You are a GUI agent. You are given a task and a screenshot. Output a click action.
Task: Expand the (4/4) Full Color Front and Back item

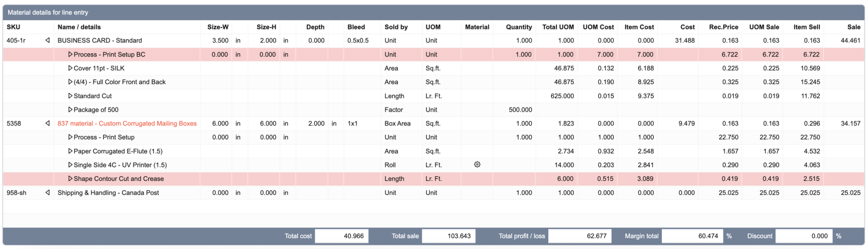[70, 82]
